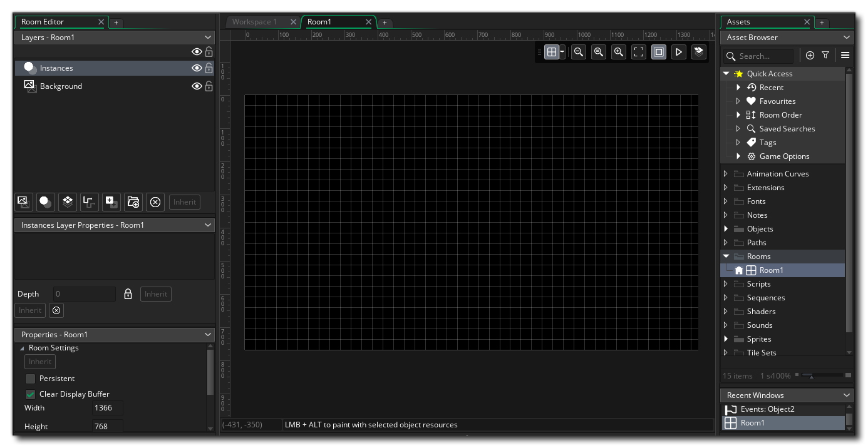Close the Workspace 1 tab
868x448 pixels.
pos(293,22)
